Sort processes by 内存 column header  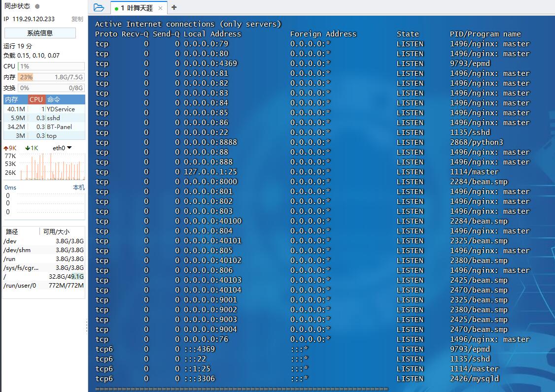(x=16, y=99)
